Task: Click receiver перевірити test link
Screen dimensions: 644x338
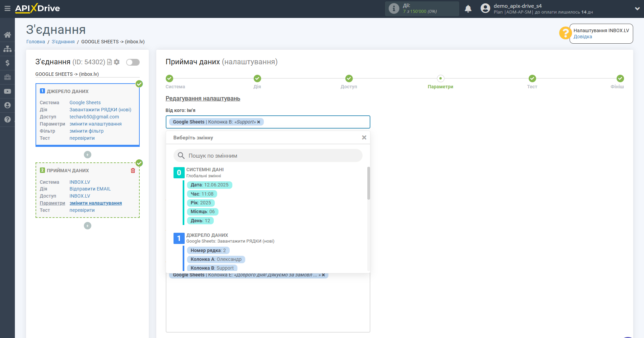Action: 82,210
